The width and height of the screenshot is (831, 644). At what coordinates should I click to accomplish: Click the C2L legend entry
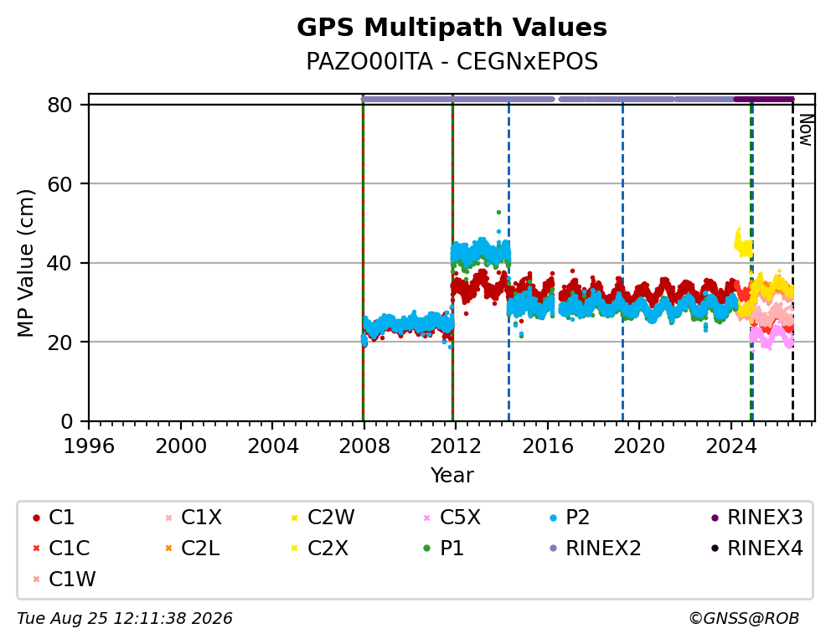pos(192,549)
